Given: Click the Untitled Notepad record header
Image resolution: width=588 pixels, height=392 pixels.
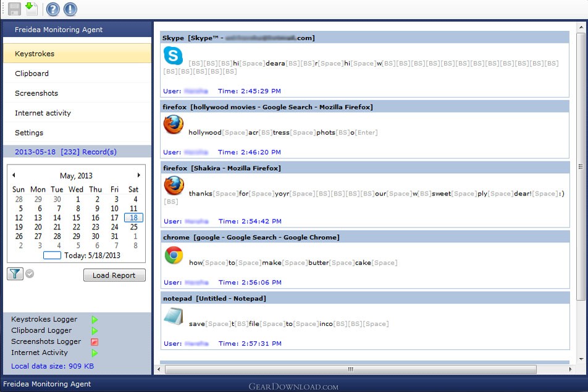Looking at the screenshot, I should coord(365,299).
